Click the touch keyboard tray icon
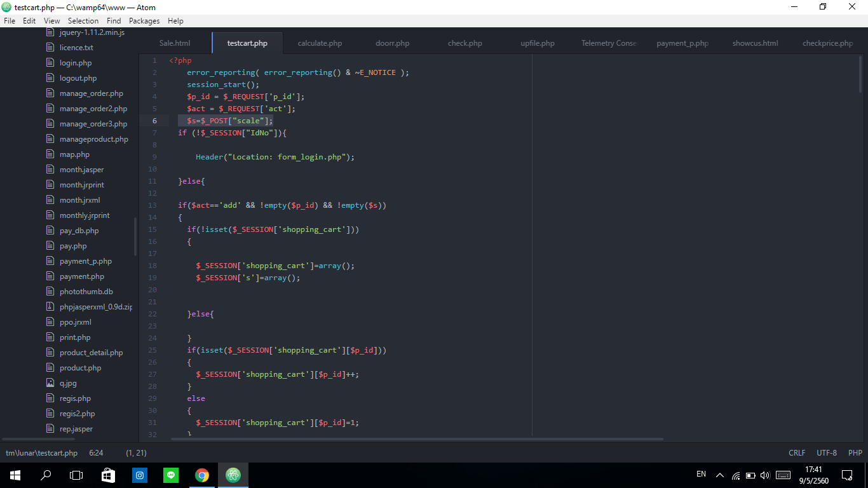 [783, 475]
